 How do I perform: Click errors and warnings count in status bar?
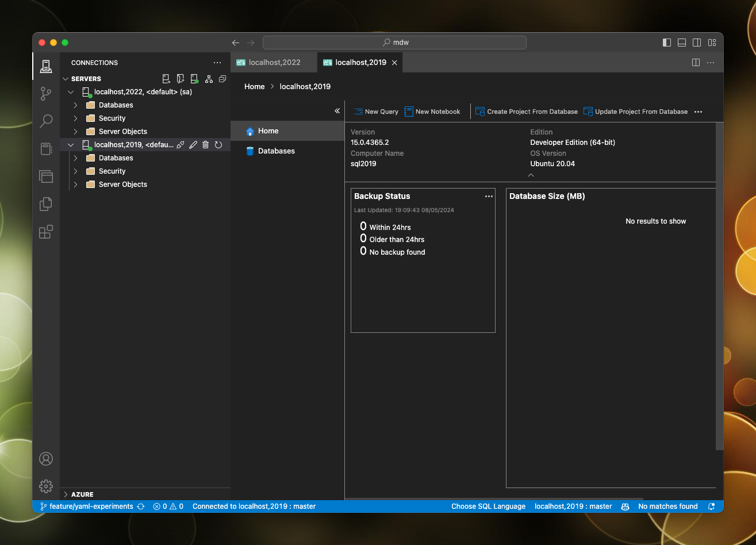pyautogui.click(x=168, y=506)
